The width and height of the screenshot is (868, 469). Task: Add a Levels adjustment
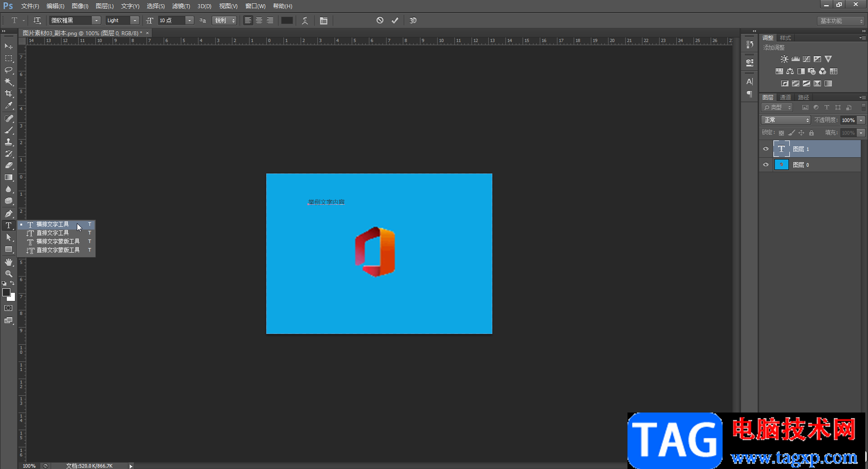(796, 59)
